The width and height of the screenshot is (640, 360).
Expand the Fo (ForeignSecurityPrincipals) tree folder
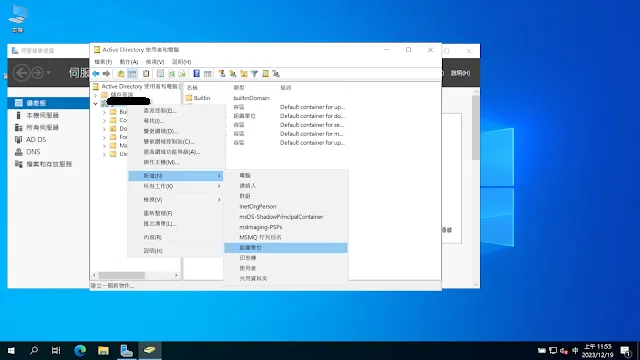(x=104, y=138)
